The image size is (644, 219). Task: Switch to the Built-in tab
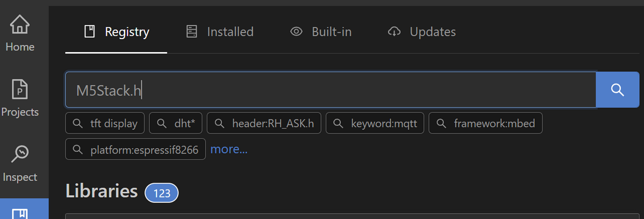[321, 32]
